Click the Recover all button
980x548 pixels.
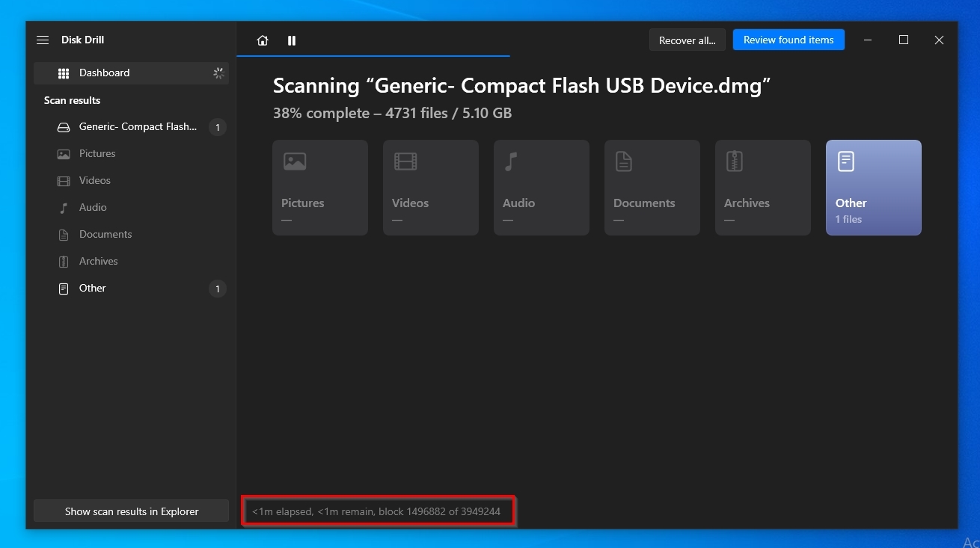(687, 40)
